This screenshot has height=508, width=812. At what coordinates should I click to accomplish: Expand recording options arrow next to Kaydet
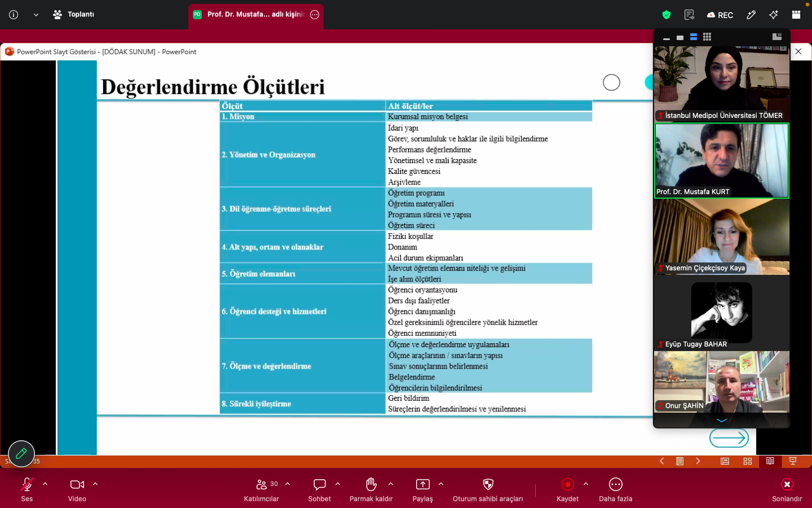coord(586,484)
